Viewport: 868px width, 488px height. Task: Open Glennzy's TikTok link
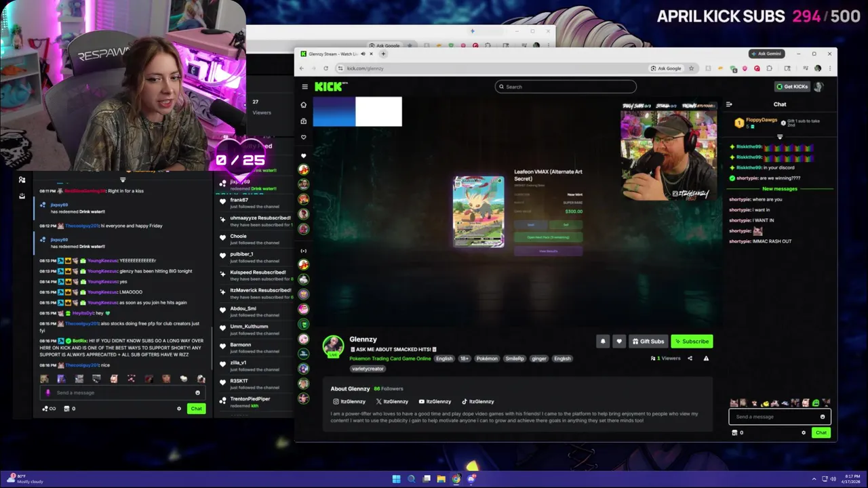[477, 401]
